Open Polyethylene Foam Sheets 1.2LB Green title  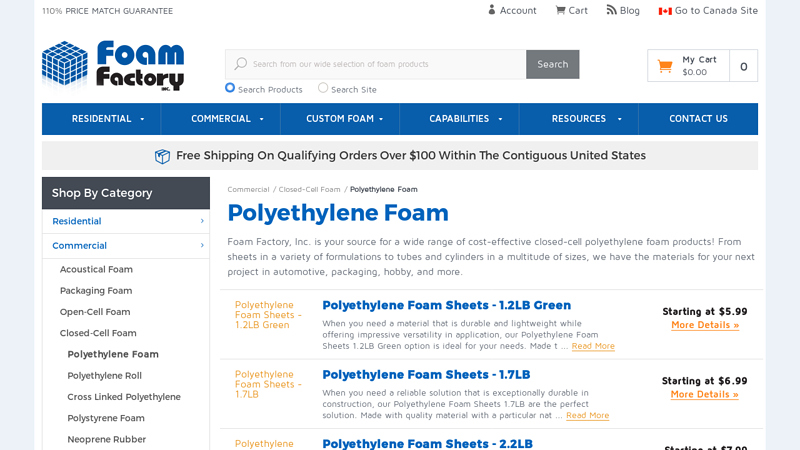(x=446, y=305)
